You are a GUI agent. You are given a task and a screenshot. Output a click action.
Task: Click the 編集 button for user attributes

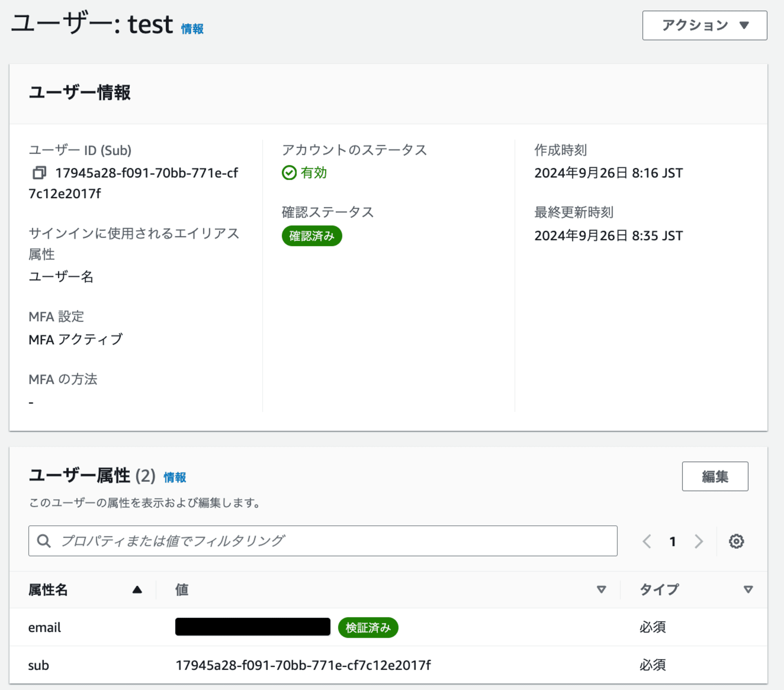pyautogui.click(x=715, y=476)
